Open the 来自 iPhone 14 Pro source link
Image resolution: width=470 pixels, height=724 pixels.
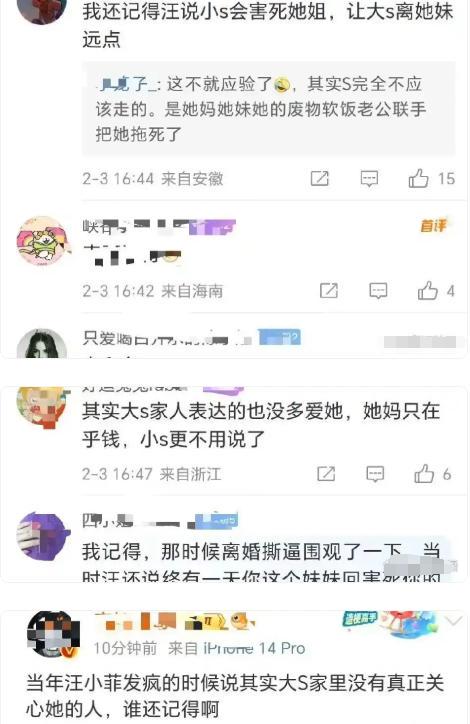[236, 648]
